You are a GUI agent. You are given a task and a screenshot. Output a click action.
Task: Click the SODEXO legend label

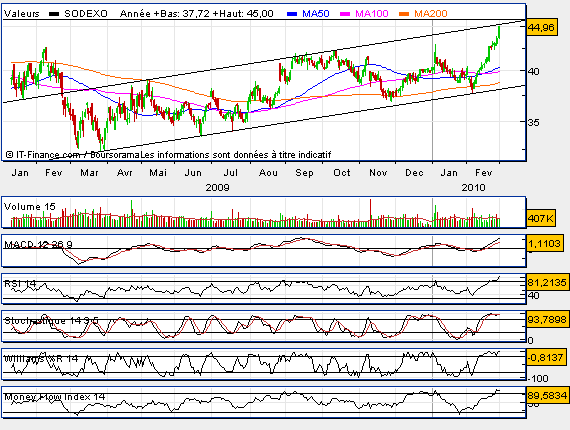(86, 13)
